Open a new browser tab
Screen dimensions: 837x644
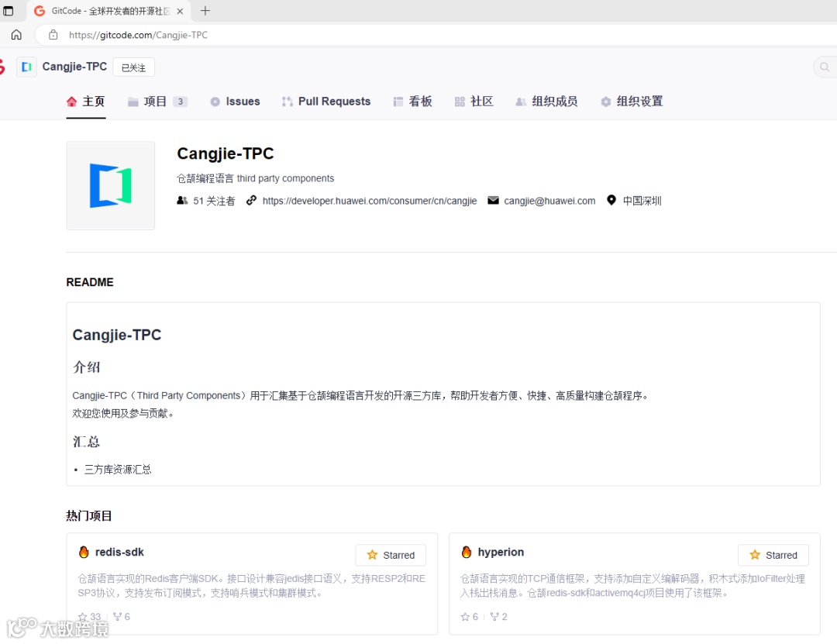[205, 11]
